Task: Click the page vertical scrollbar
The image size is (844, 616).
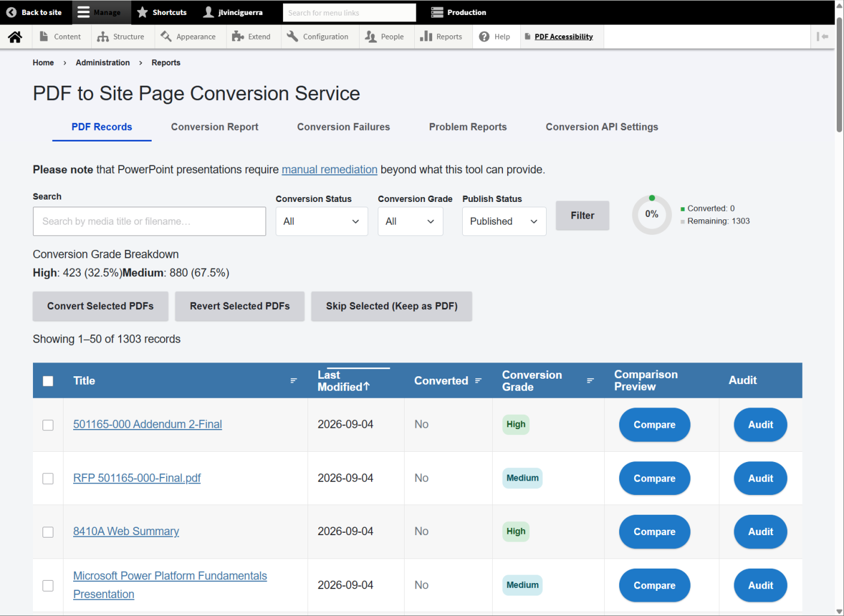Action: pyautogui.click(x=839, y=75)
